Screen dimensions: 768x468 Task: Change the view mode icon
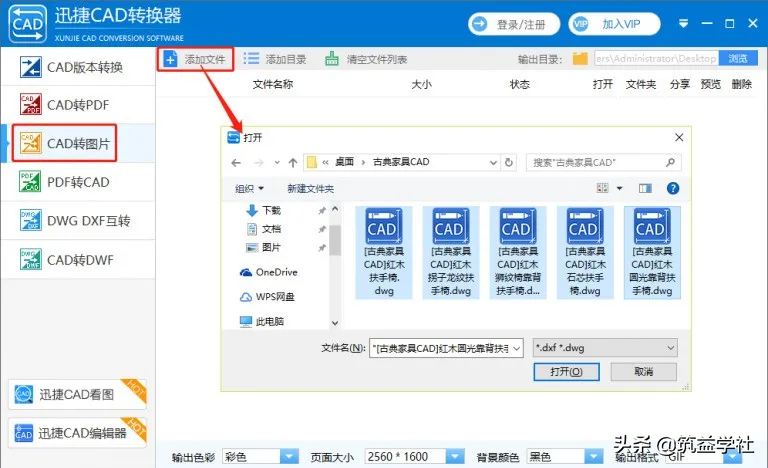[x=602, y=188]
